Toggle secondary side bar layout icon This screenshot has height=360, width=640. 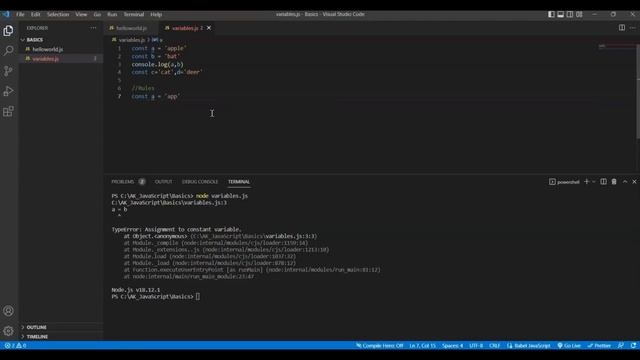pyautogui.click(x=570, y=14)
